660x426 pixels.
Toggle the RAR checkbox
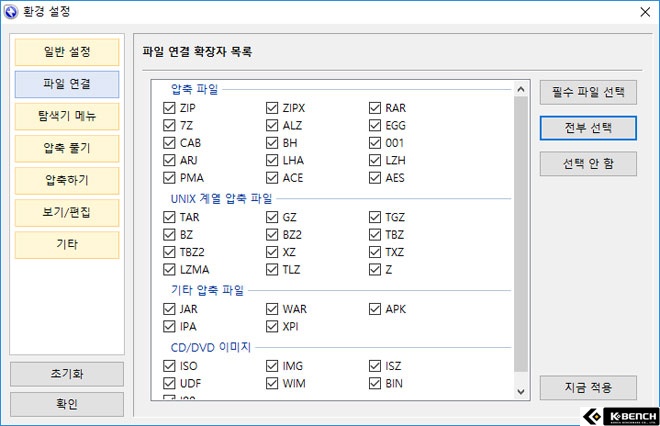pyautogui.click(x=375, y=108)
